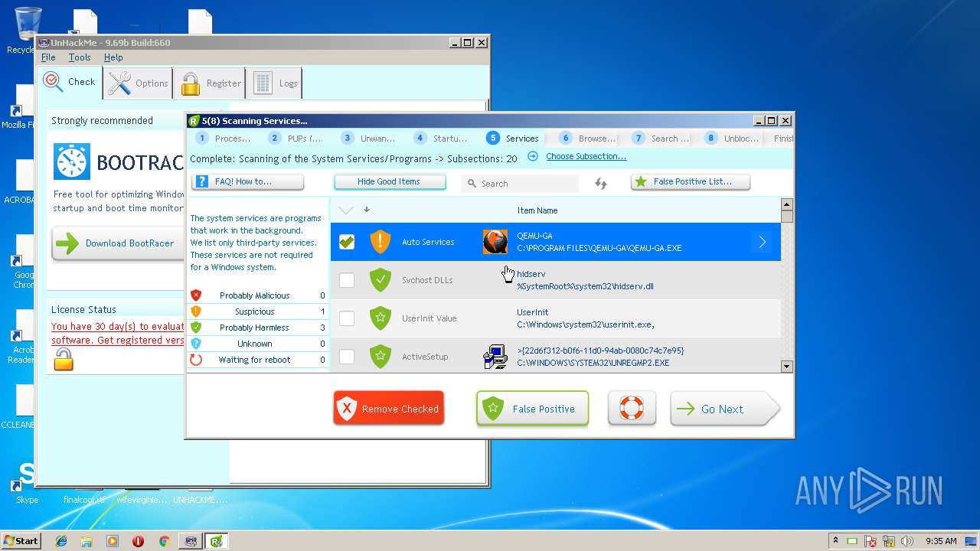Check the UserInit Value checkbox

(347, 318)
